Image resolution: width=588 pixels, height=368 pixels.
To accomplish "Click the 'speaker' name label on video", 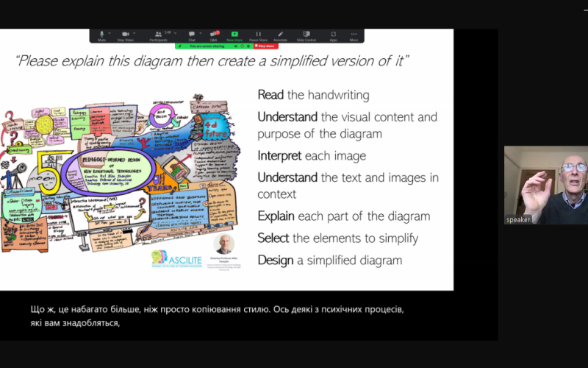I will point(518,219).
